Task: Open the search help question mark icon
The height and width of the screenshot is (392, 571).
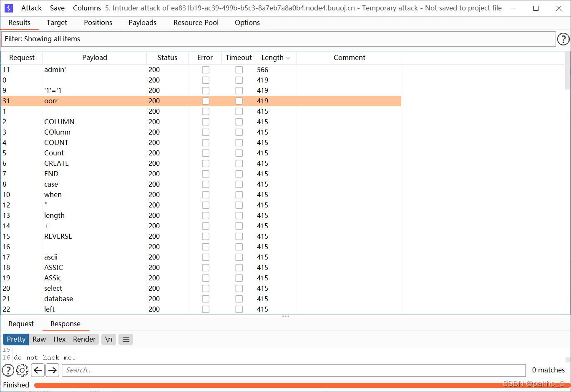Action: click(x=8, y=370)
